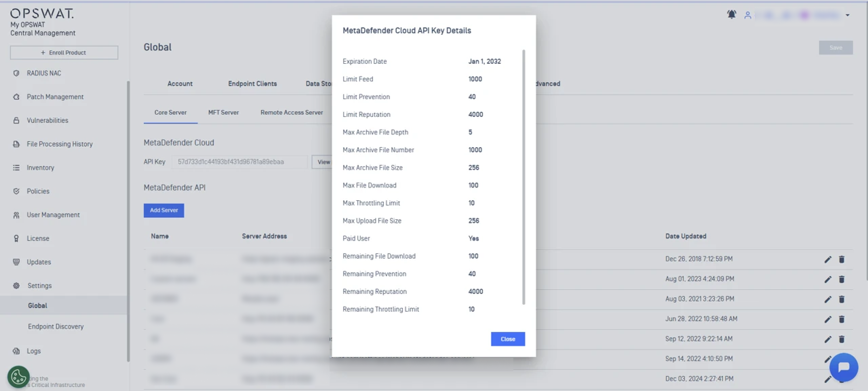Expand the account dropdown arrow
Screen dimensions: 868x391
(847, 15)
